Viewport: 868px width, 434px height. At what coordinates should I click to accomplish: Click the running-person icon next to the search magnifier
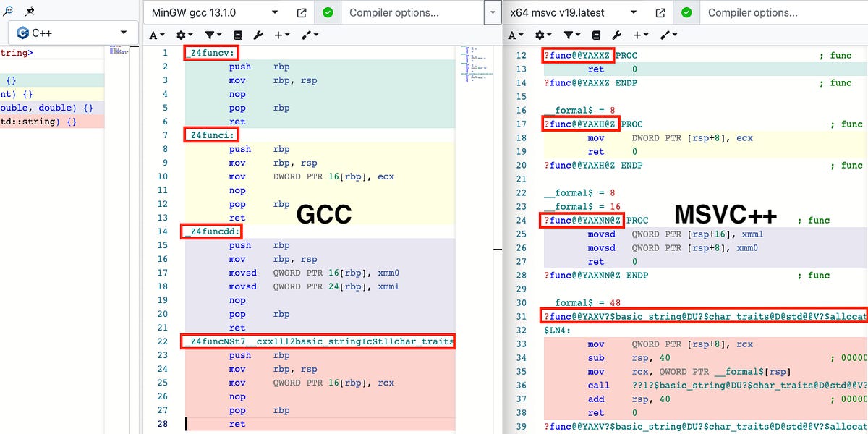(x=30, y=9)
